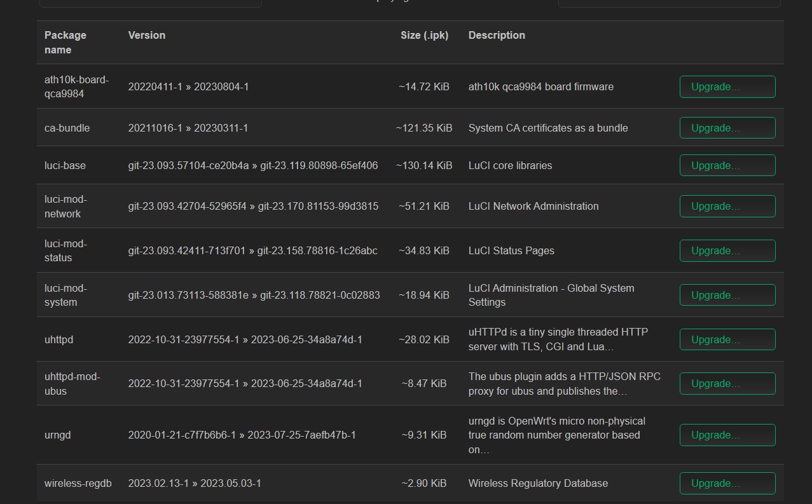The image size is (812, 504).
Task: Select the luci-base package name
Action: 65,165
